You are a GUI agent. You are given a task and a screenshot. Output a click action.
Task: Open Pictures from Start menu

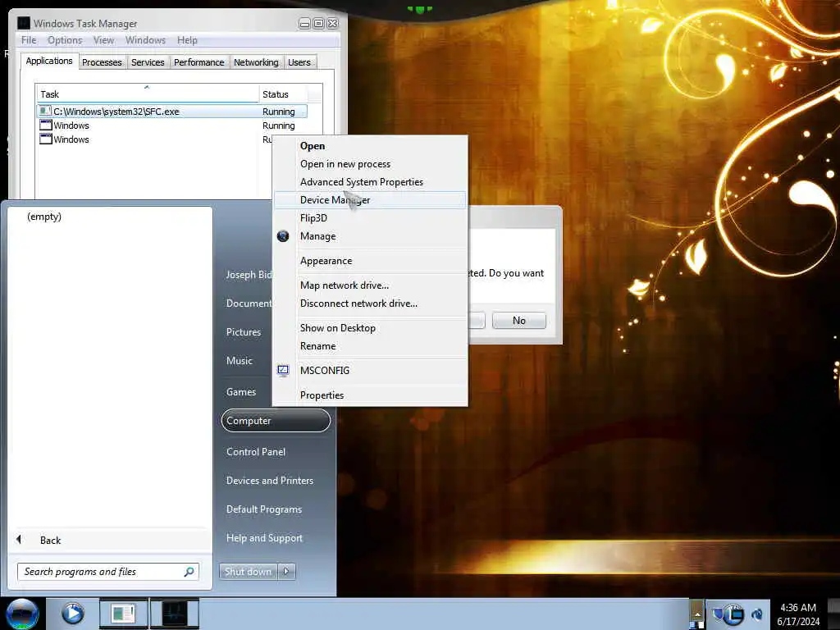tap(243, 332)
